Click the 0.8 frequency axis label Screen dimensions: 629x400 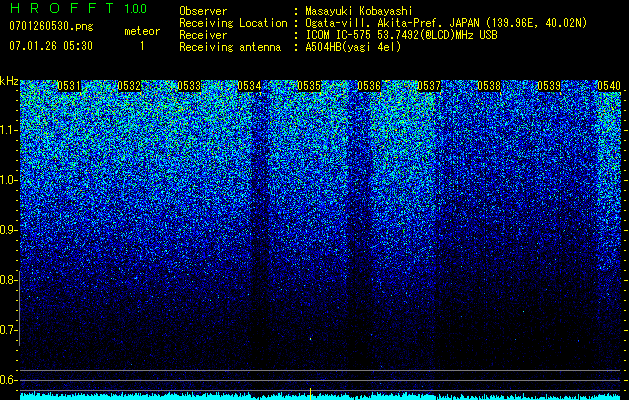click(x=8, y=280)
